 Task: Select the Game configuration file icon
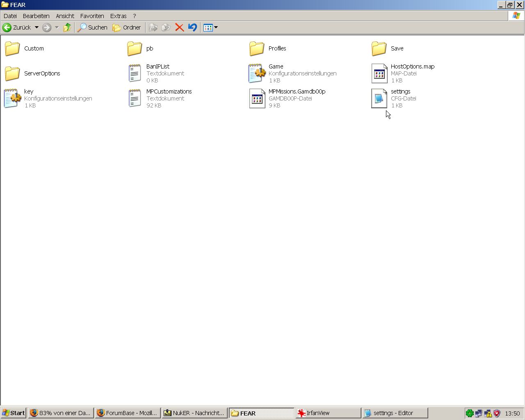coord(257,73)
